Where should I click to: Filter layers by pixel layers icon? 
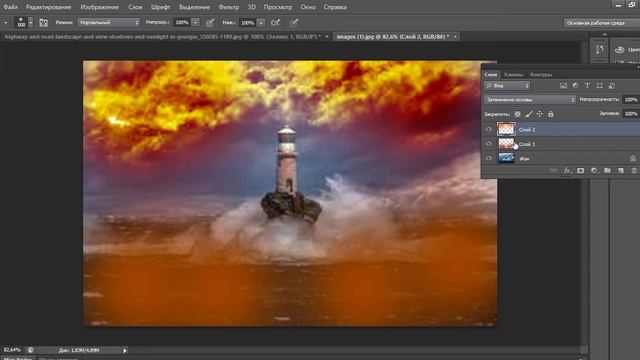click(563, 86)
